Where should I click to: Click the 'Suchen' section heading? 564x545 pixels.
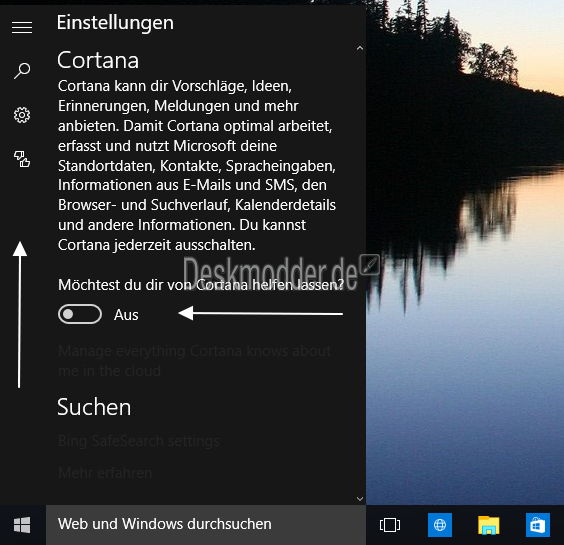[x=94, y=407]
